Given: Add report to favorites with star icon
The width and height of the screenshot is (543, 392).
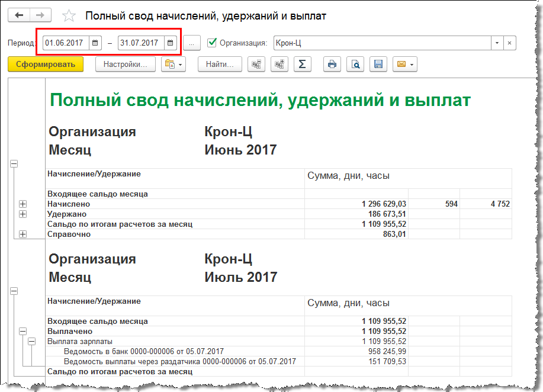Looking at the screenshot, I should [69, 16].
